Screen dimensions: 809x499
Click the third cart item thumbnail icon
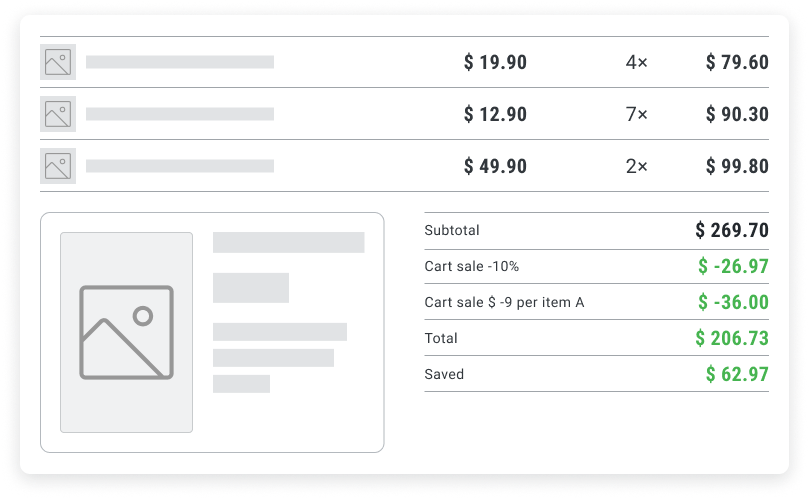(x=58, y=166)
